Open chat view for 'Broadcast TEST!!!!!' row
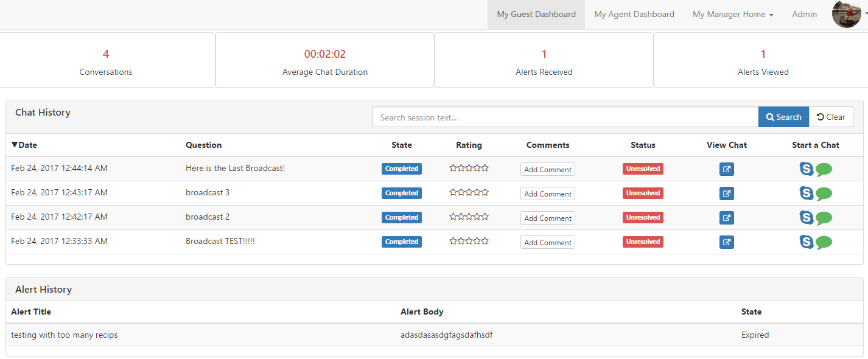The width and height of the screenshot is (868, 359). (x=726, y=242)
